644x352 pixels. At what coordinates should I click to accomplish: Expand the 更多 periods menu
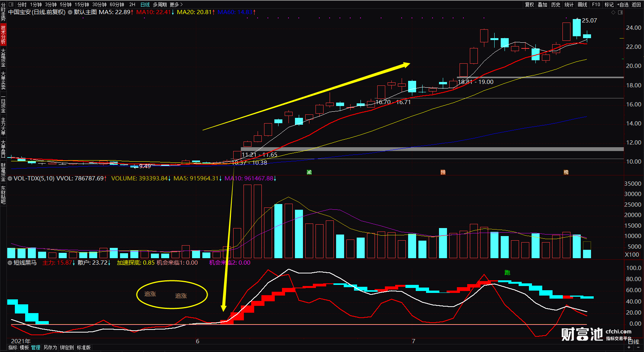[176, 5]
